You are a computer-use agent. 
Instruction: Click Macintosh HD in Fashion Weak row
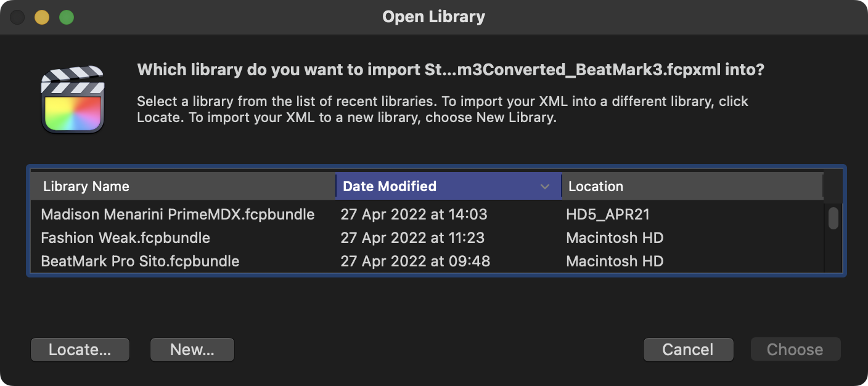pyautogui.click(x=615, y=238)
